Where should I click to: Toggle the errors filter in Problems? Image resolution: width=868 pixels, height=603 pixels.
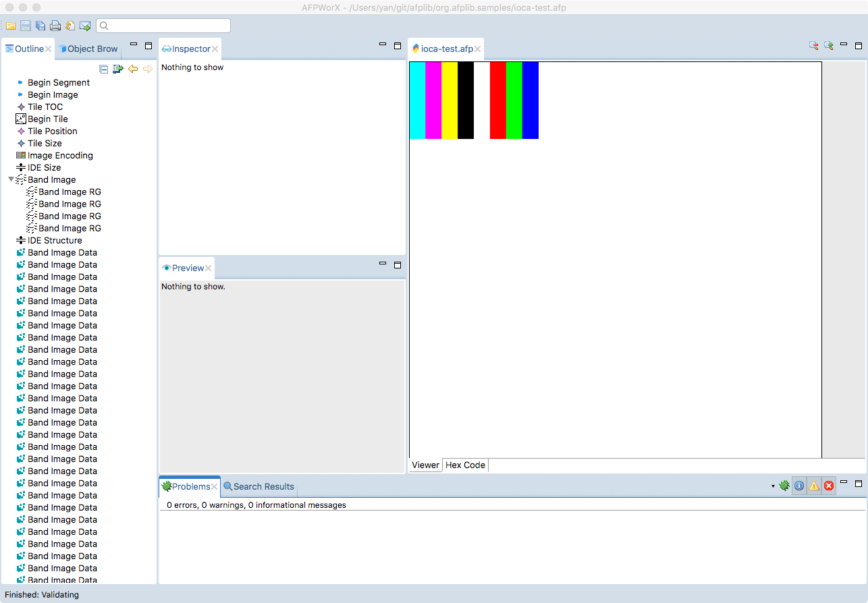pyautogui.click(x=829, y=485)
